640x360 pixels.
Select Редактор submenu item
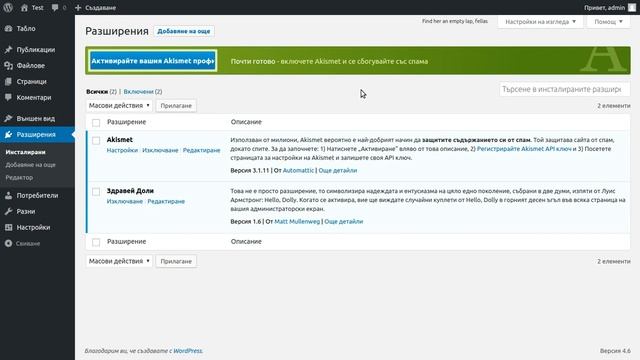coord(19,177)
